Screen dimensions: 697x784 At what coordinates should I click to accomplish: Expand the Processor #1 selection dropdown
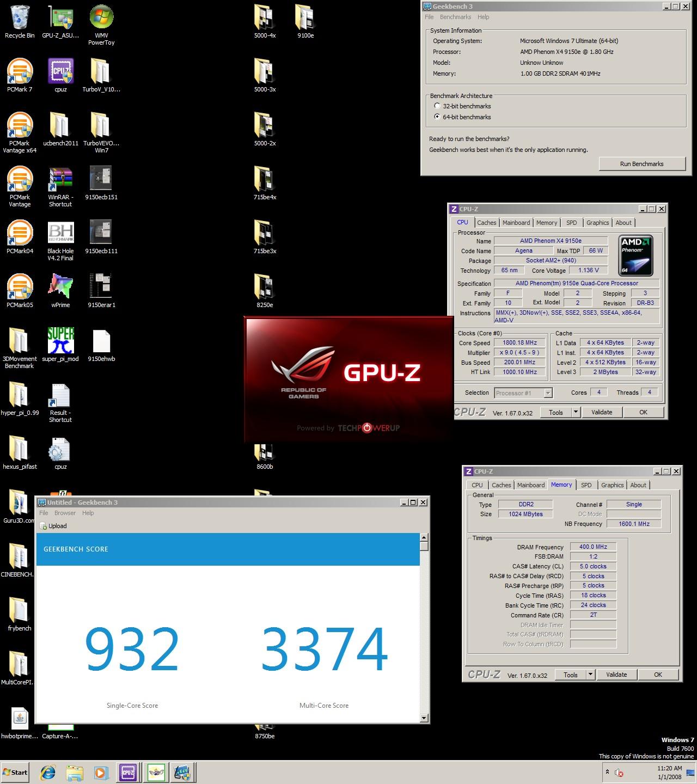(548, 393)
